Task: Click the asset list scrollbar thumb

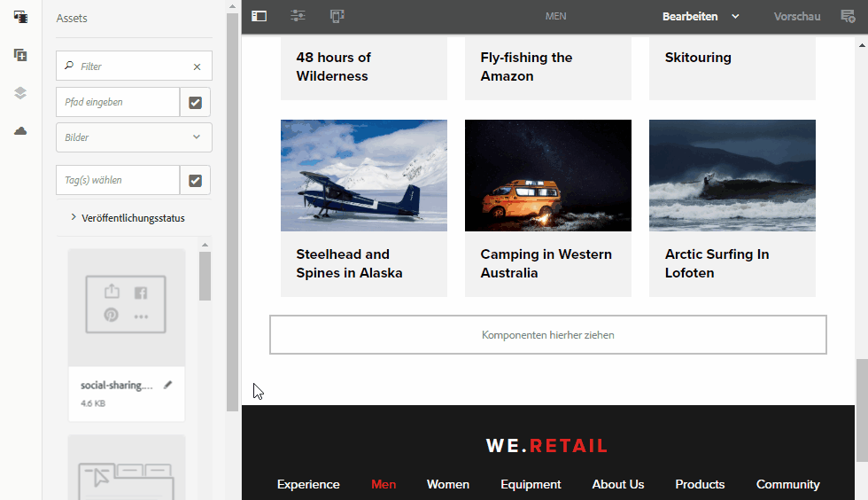Action: (205, 276)
